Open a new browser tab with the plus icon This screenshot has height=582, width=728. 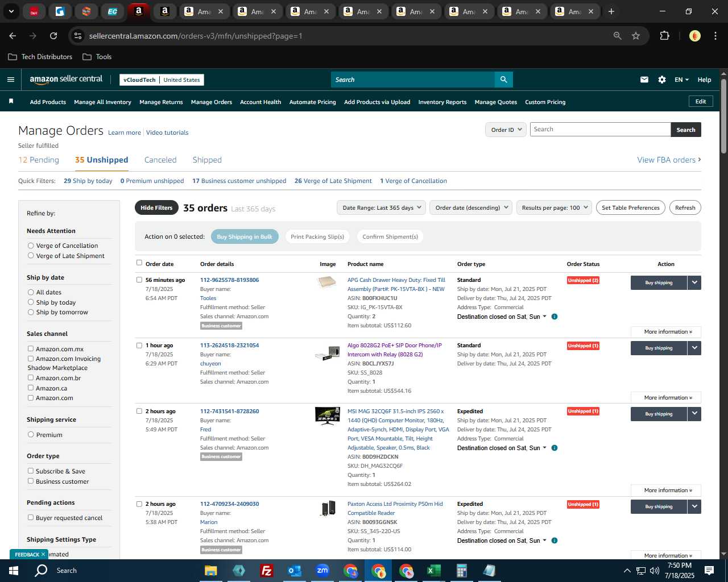tap(611, 11)
